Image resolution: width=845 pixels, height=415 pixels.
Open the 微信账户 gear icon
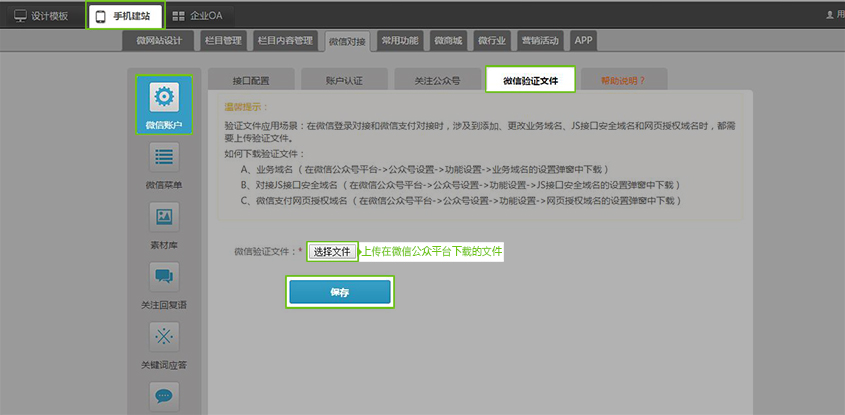pyautogui.click(x=164, y=97)
